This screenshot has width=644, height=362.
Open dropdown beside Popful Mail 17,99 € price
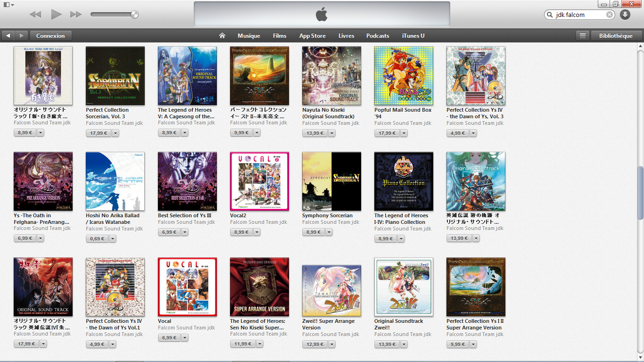pyautogui.click(x=401, y=133)
